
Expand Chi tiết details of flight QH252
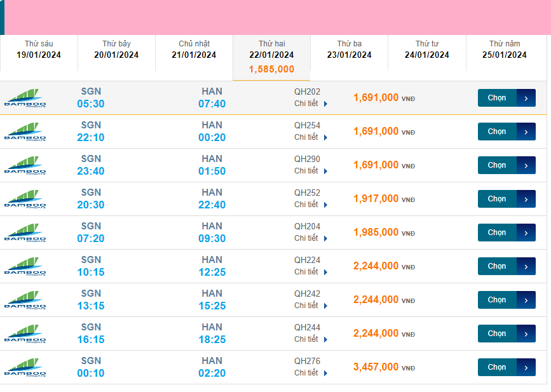point(311,205)
